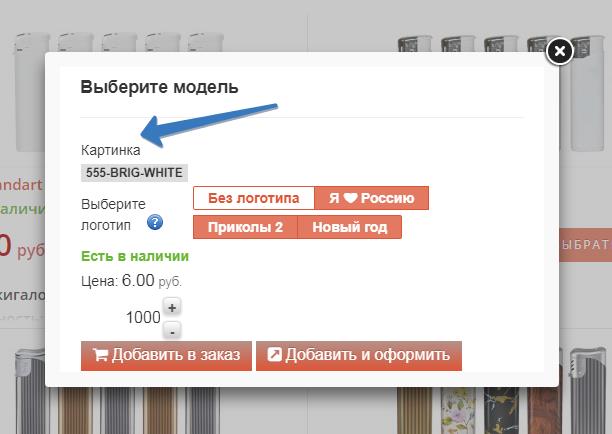Click the blue help question mark icon
Image resolution: width=612 pixels, height=434 pixels.
coord(155,222)
